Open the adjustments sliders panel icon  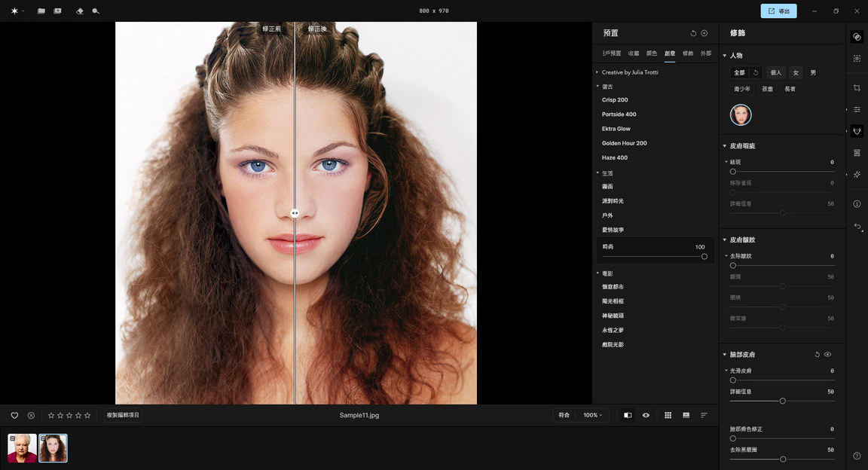click(x=857, y=110)
